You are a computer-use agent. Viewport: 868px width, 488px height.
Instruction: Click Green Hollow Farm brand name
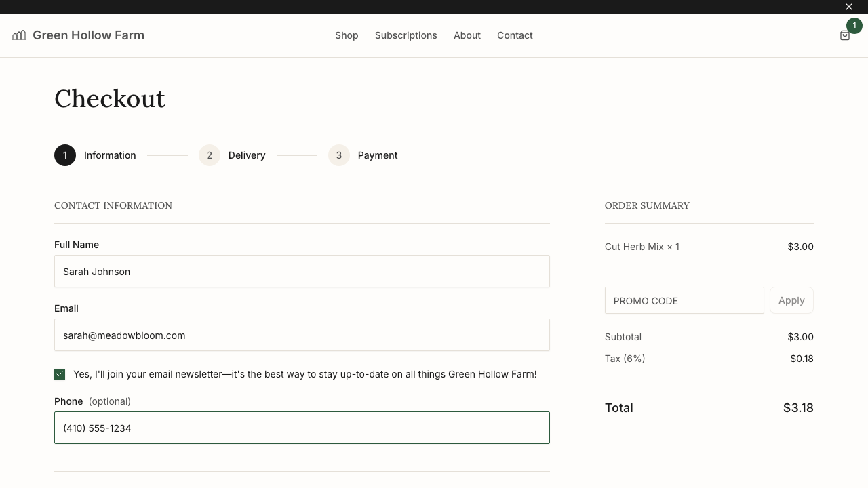tap(88, 35)
